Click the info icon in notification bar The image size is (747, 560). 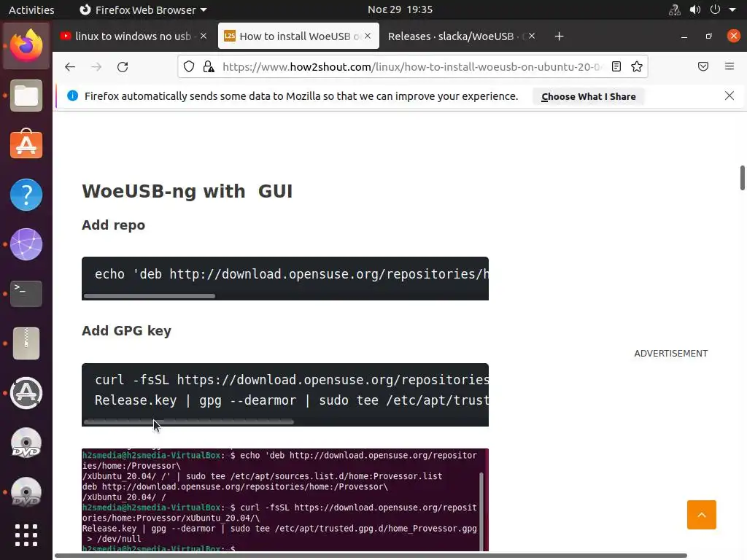pos(72,96)
